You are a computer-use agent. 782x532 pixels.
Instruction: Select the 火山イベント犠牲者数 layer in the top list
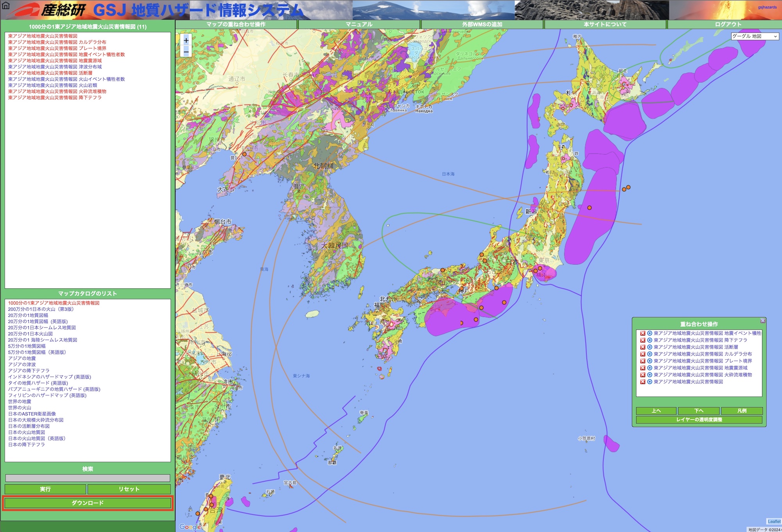(66, 79)
